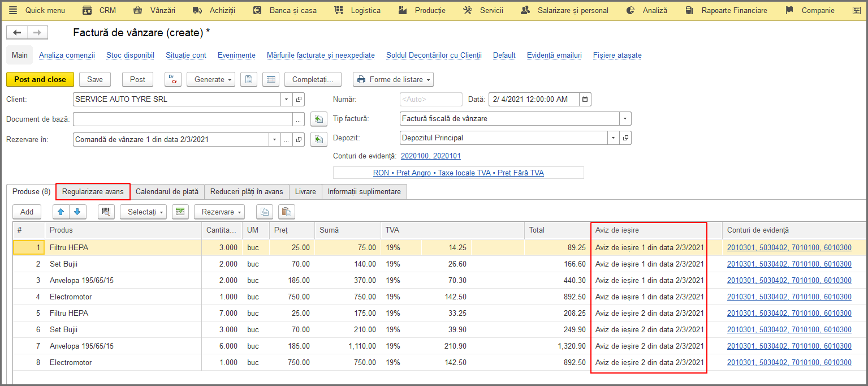Switch to Regularizare avans tab
This screenshot has height=386, width=868.
point(93,192)
